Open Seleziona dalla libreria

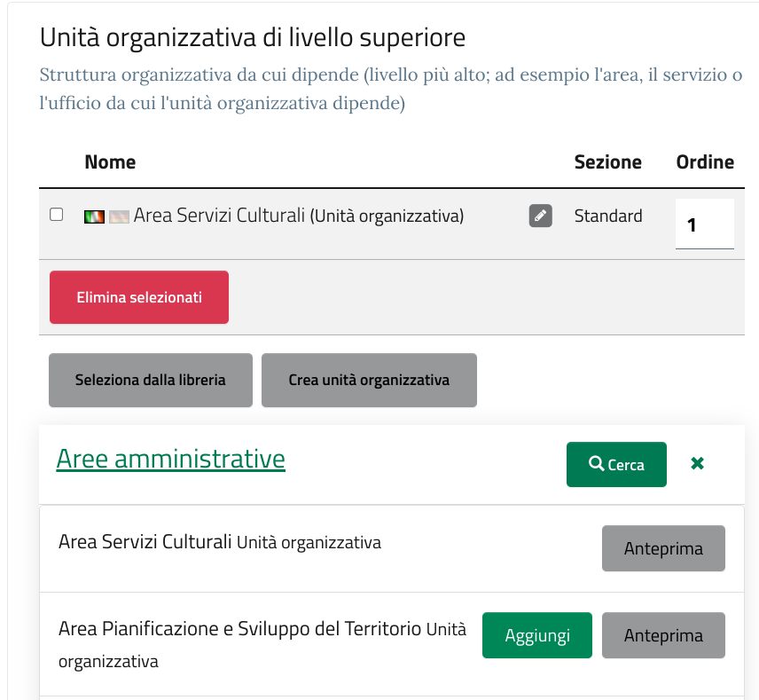[x=151, y=380]
